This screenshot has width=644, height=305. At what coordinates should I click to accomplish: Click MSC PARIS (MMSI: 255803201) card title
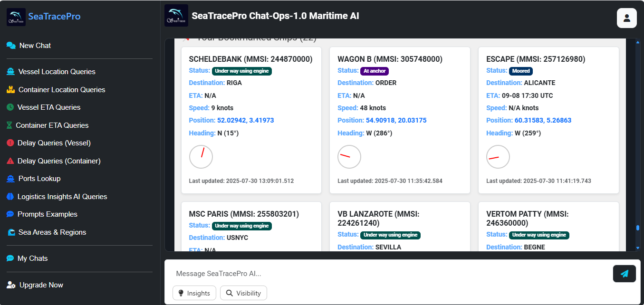tap(244, 214)
